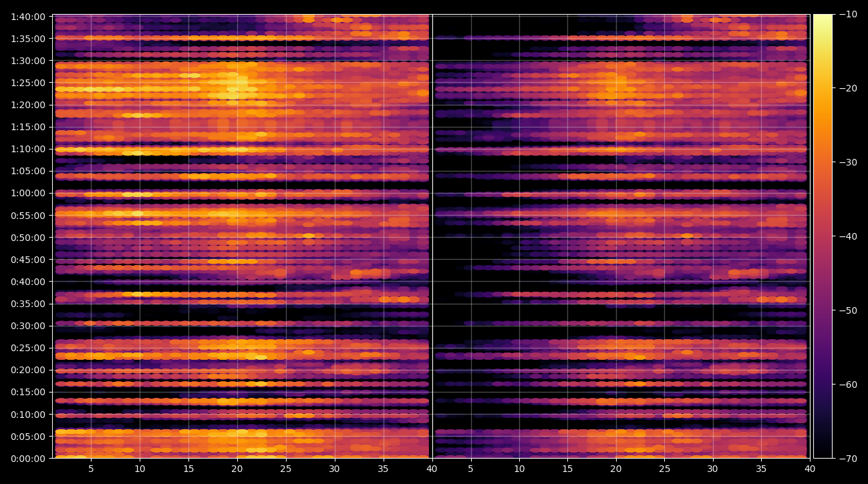Click x-axis tick 20 of the right heatmap
The image size is (868, 484).
pyautogui.click(x=616, y=469)
